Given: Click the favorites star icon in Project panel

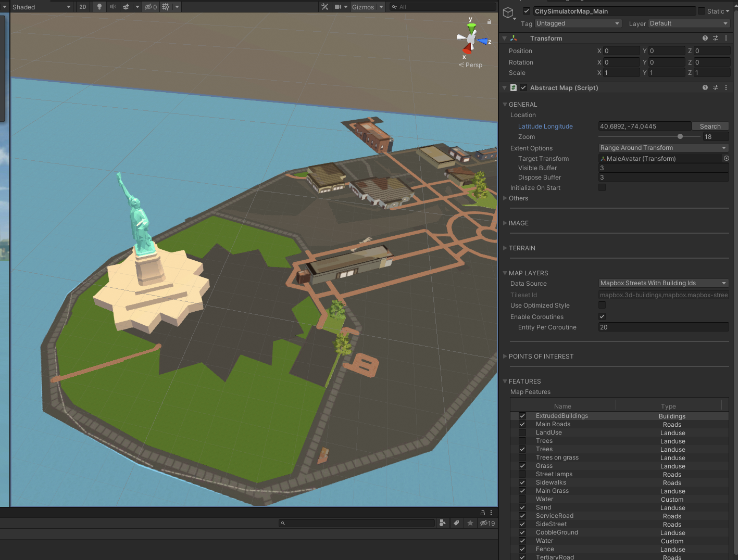Looking at the screenshot, I should (470, 523).
